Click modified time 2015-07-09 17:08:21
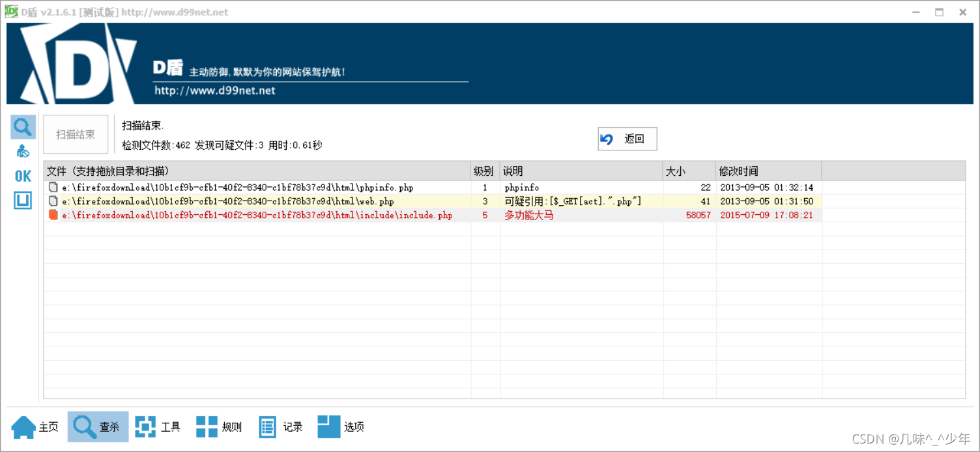Screen dimensions: 980x452 (767, 215)
